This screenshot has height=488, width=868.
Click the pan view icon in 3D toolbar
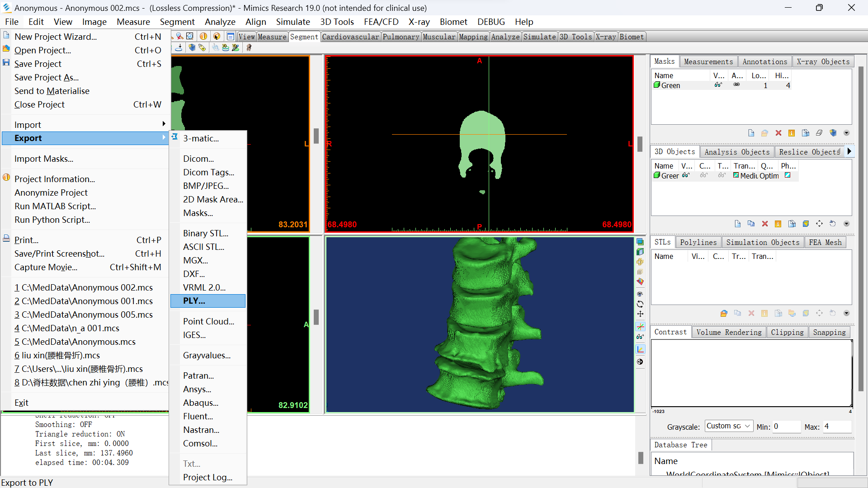coord(640,314)
